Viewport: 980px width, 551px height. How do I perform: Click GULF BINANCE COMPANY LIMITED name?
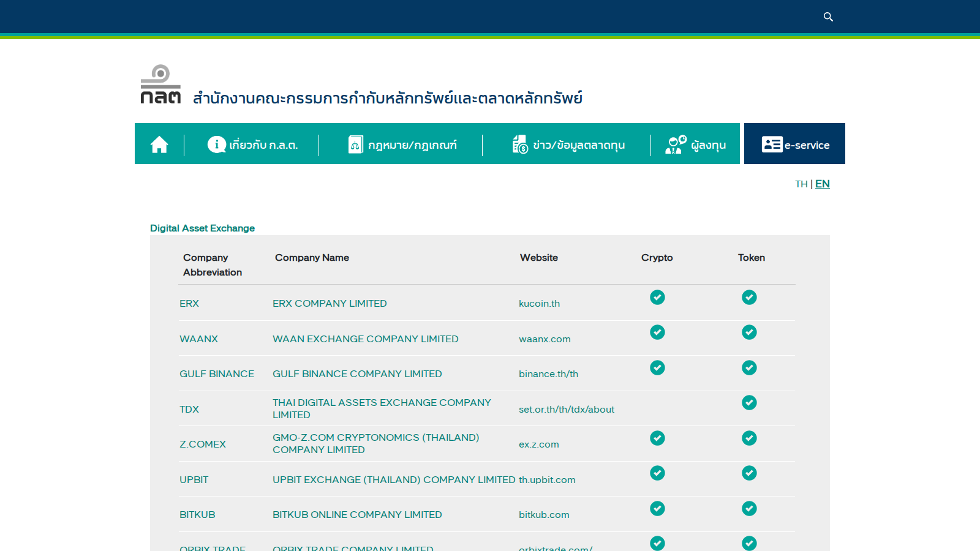[x=357, y=374]
